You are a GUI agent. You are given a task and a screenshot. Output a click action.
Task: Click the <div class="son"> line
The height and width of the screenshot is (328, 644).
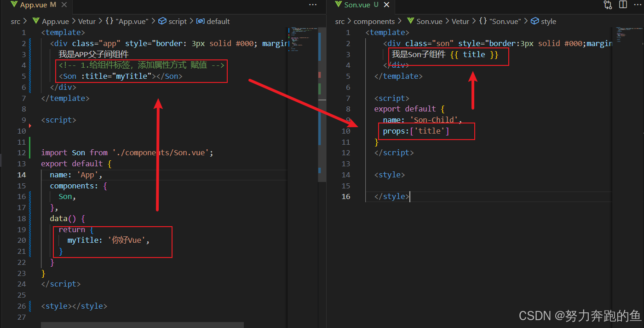coord(498,43)
